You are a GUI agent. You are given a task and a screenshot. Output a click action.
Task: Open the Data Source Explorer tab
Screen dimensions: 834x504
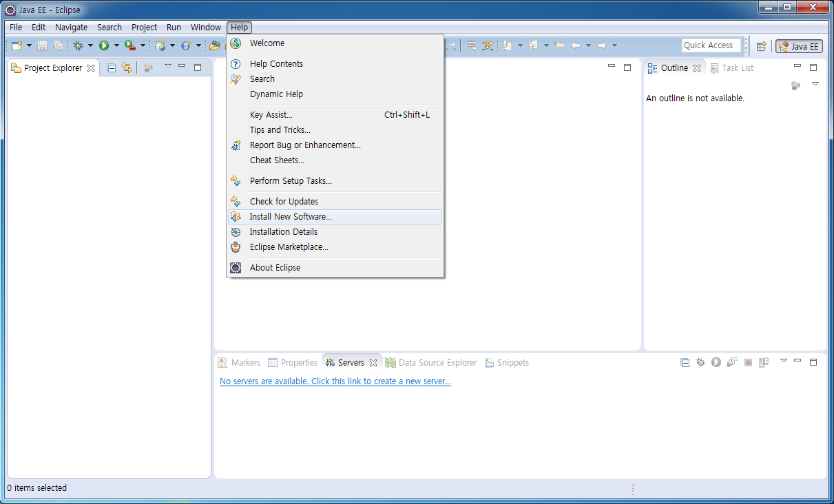pos(431,363)
